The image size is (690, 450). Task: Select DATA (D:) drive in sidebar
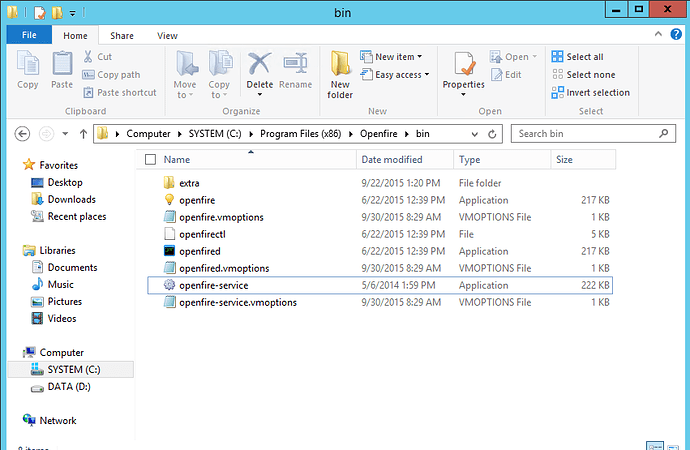coord(60,387)
